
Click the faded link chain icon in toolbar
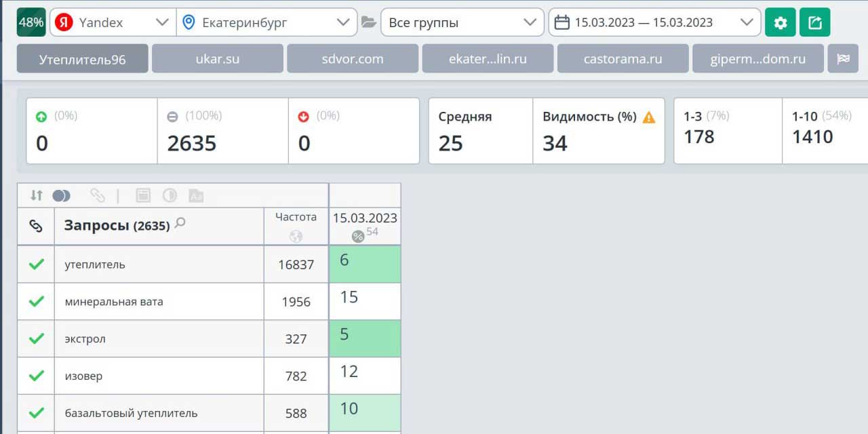pos(98,195)
